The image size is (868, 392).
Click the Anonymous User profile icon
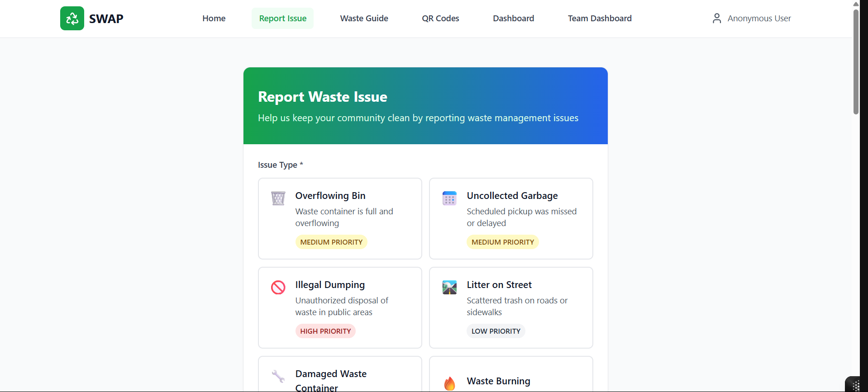717,18
